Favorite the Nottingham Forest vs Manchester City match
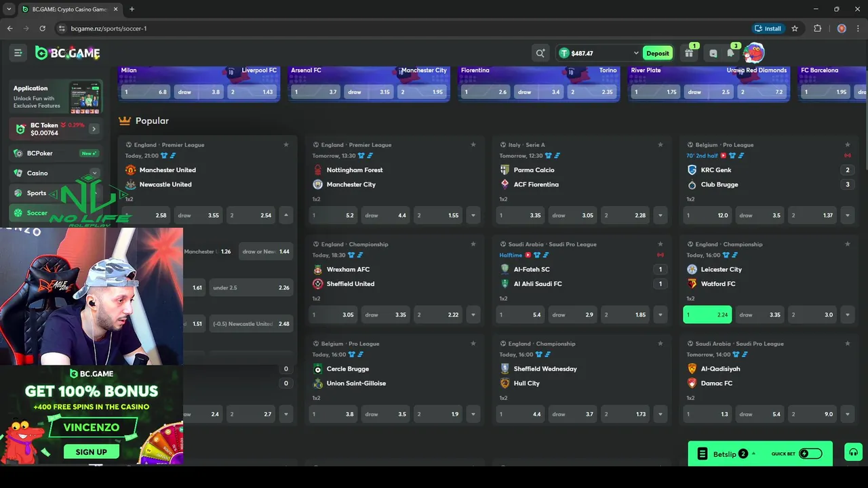Screen dimensions: 868x488 (x=473, y=144)
